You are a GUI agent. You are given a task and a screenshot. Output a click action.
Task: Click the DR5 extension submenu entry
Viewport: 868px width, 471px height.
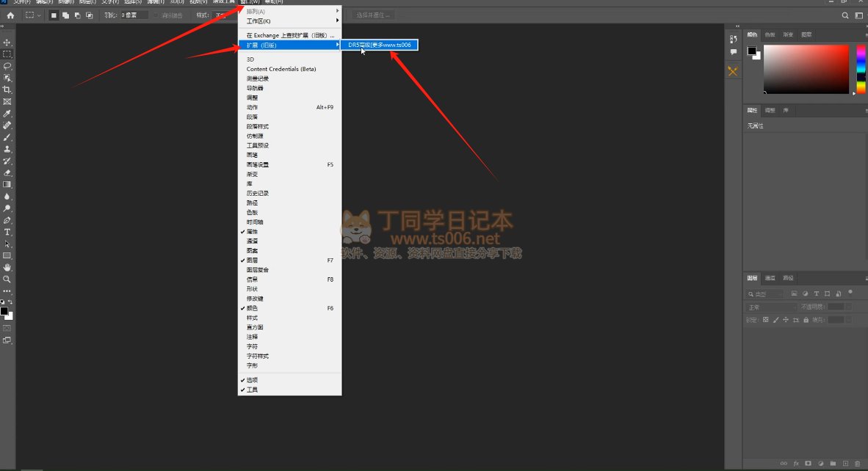380,45
